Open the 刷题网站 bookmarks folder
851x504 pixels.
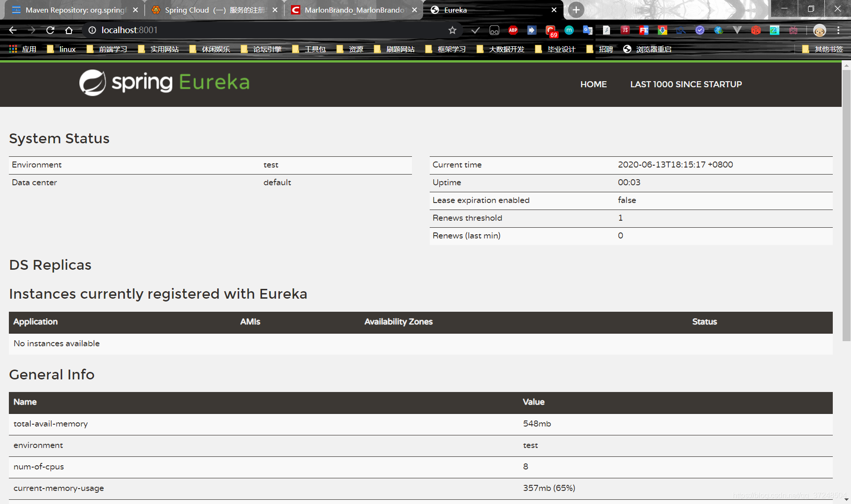click(x=394, y=49)
